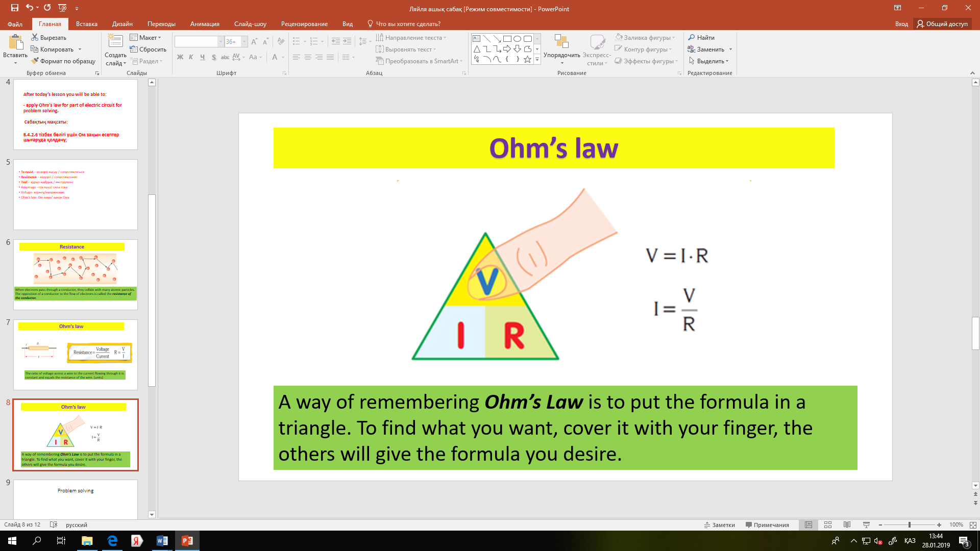The width and height of the screenshot is (980, 551).
Task: Click the Save icon in quick access toolbar
Action: tap(14, 8)
